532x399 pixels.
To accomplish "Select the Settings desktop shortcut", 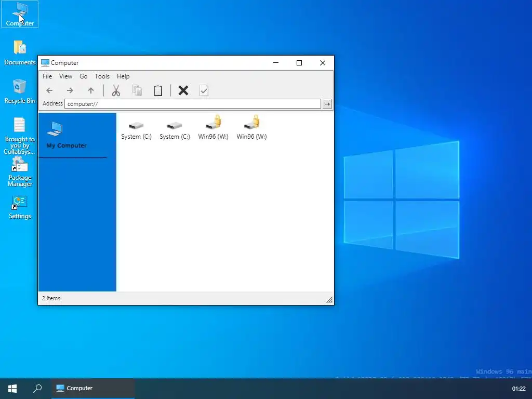I will tap(20, 208).
